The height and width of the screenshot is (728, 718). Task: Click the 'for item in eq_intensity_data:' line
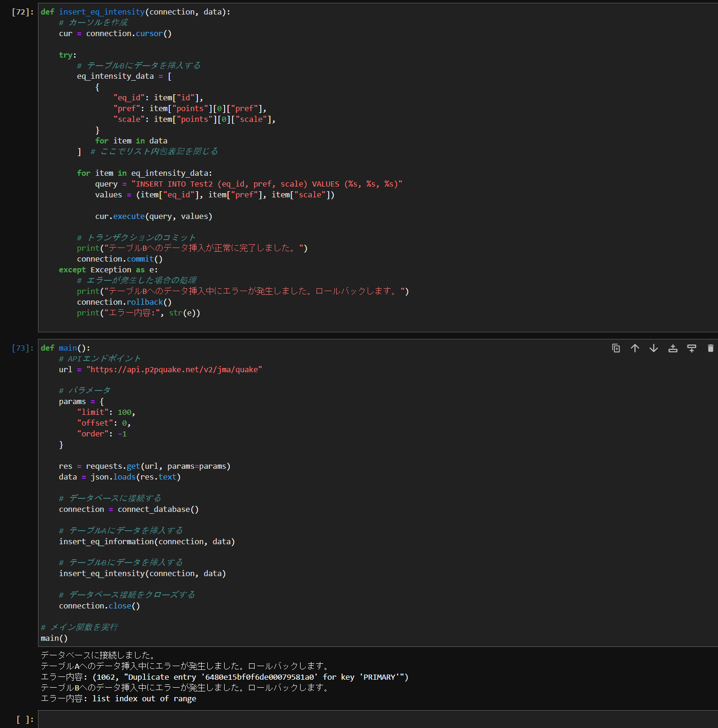tap(144, 173)
